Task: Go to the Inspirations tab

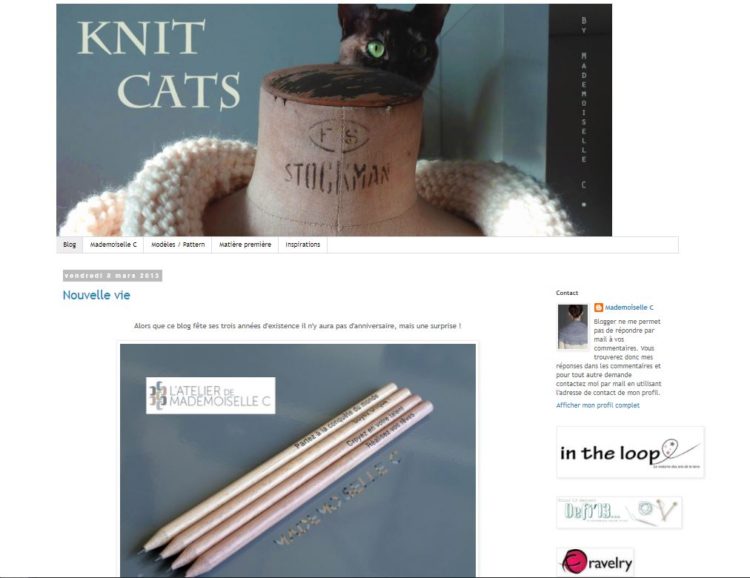Action: 303,245
